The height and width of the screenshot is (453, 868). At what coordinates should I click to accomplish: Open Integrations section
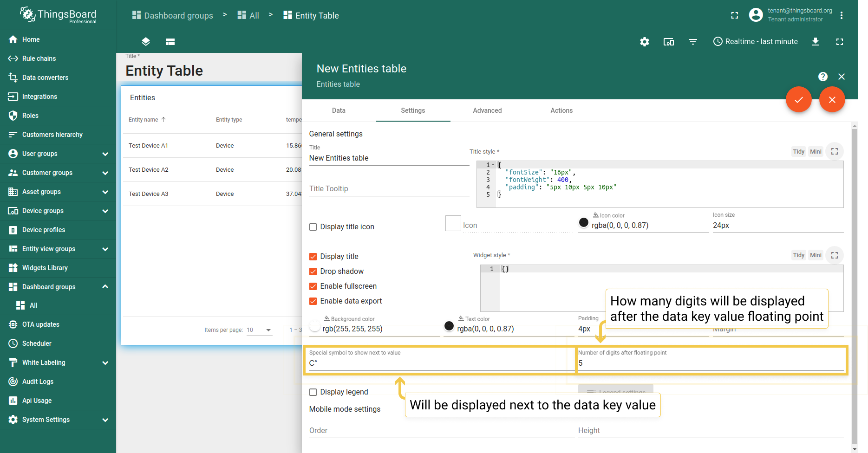pos(58,97)
